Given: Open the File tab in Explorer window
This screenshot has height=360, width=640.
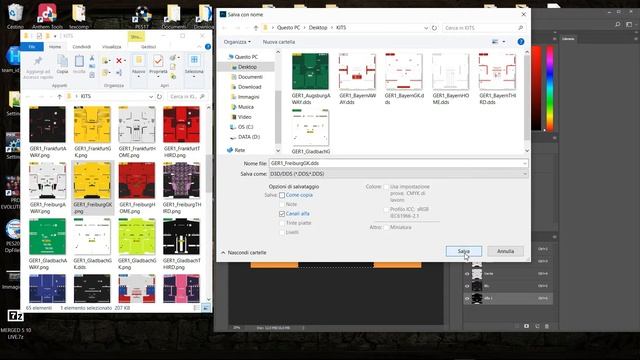Looking at the screenshot, I should click(x=32, y=47).
